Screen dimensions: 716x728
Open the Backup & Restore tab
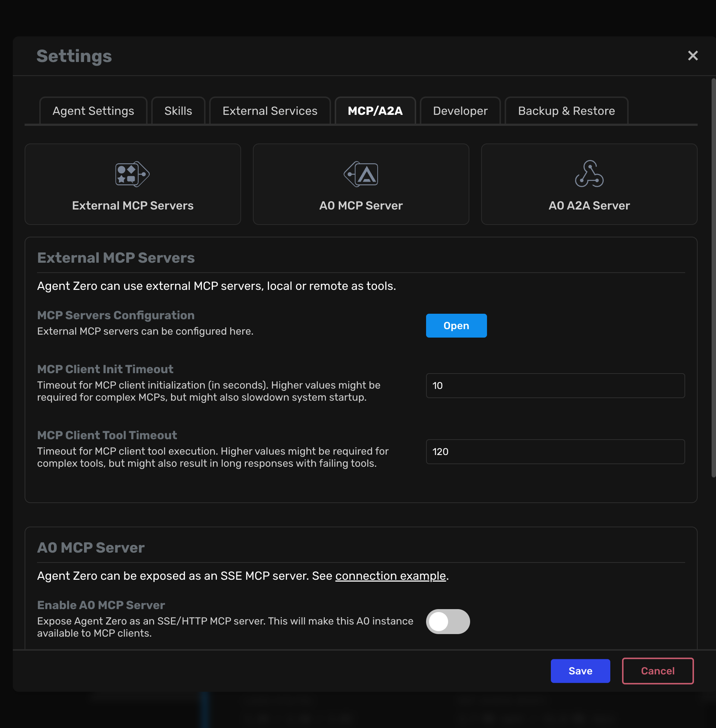566,110
